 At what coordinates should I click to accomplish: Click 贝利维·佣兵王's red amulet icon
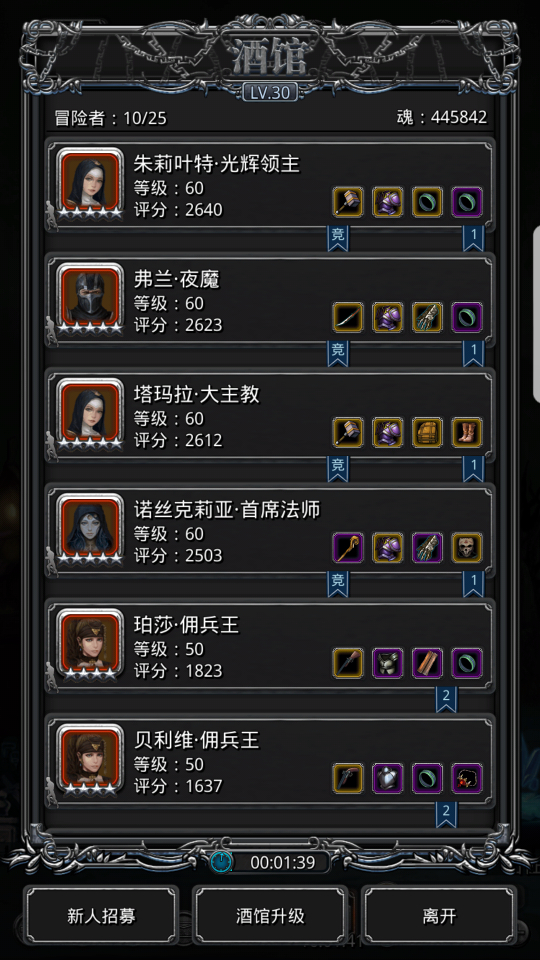[x=467, y=778]
